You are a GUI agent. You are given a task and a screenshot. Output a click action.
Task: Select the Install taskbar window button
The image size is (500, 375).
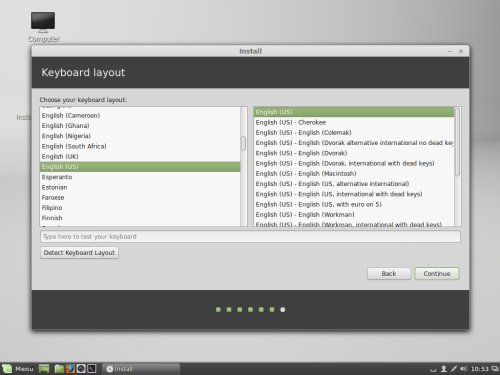click(x=141, y=369)
